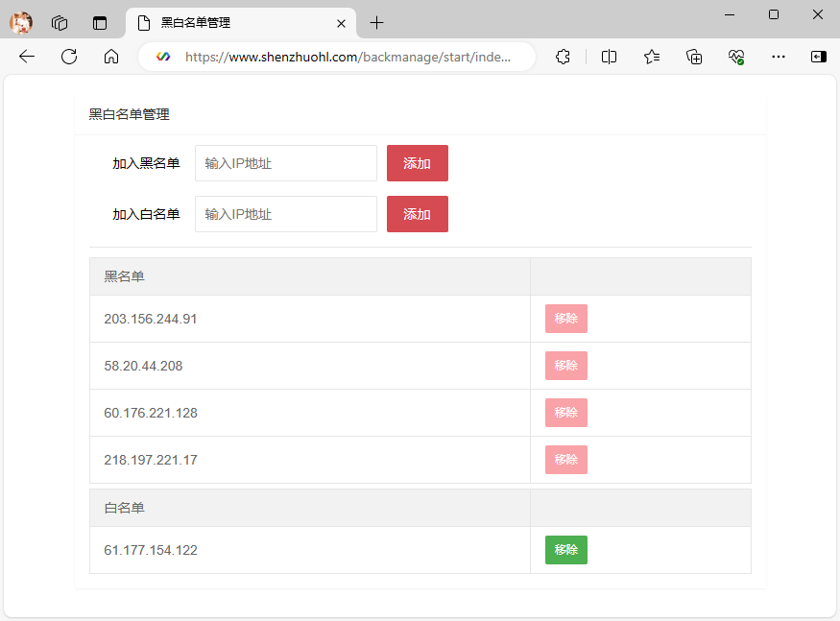Refresh the page with reload icon
This screenshot has height=621, width=840.
click(69, 57)
